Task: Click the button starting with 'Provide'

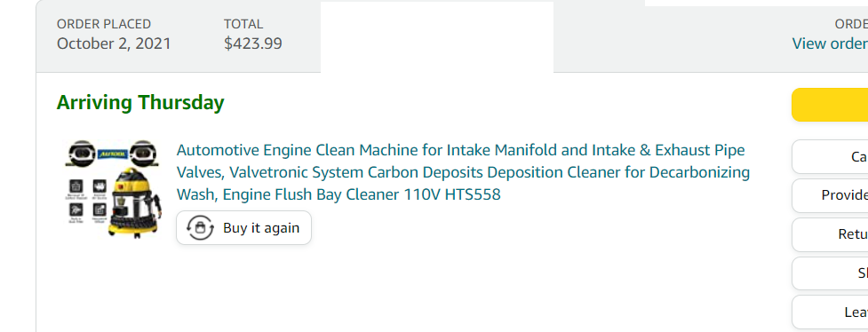Action: point(830,195)
